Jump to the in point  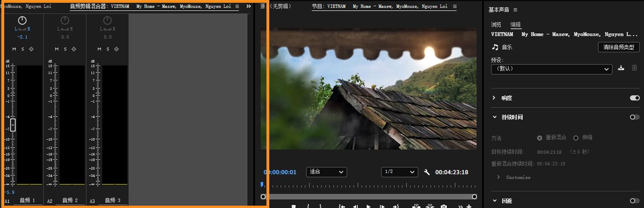[x=342, y=206]
